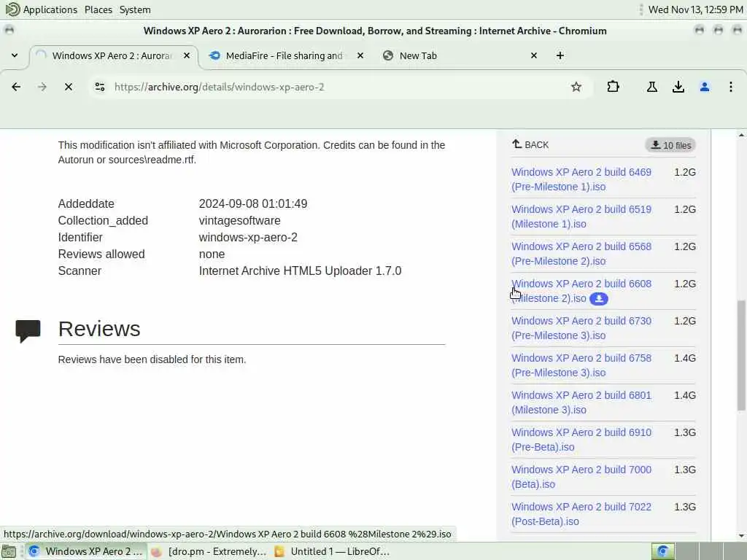Open the Places menu
The image size is (747, 560).
click(98, 9)
